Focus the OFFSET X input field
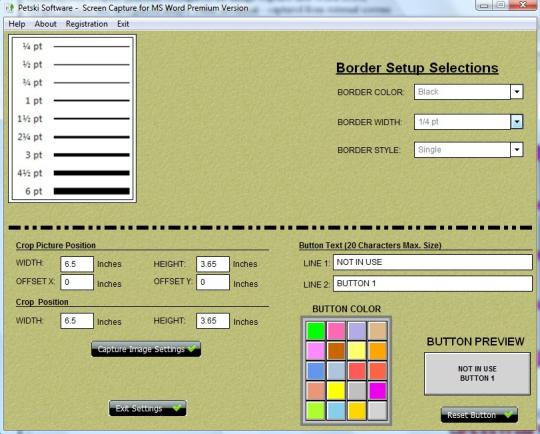 (77, 282)
